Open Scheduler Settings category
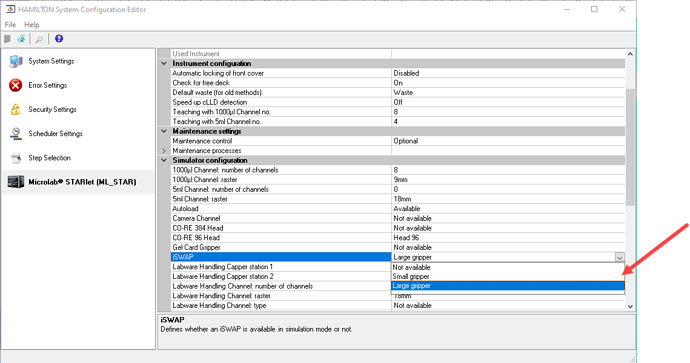Screen dimensions: 690x363 (x=55, y=134)
